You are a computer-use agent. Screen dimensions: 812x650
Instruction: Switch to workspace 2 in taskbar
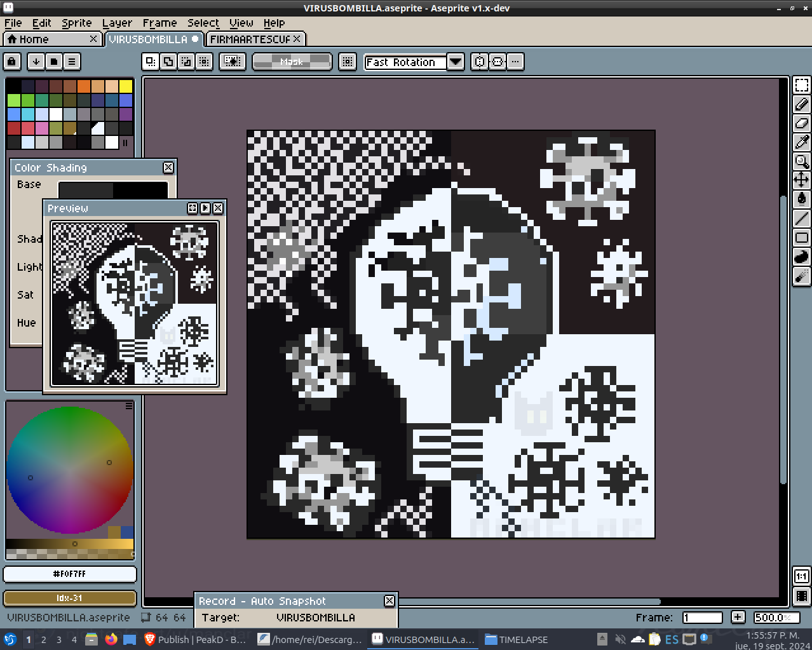(x=44, y=639)
